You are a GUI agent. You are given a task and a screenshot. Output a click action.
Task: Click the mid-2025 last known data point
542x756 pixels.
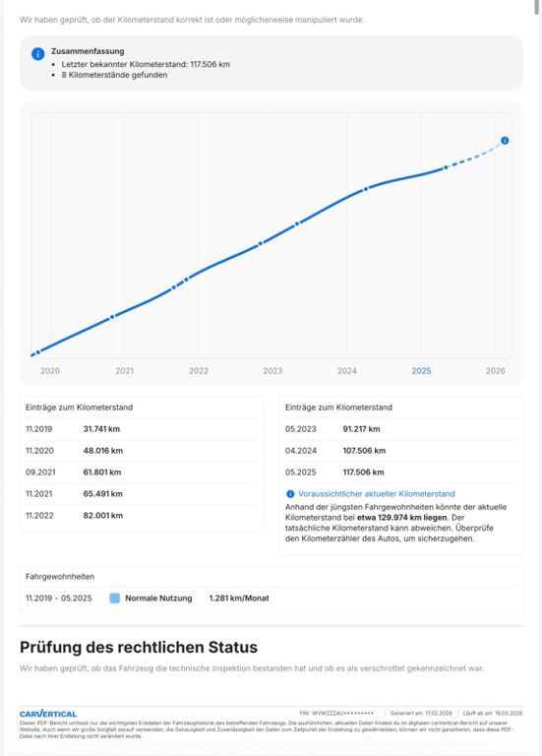446,167
